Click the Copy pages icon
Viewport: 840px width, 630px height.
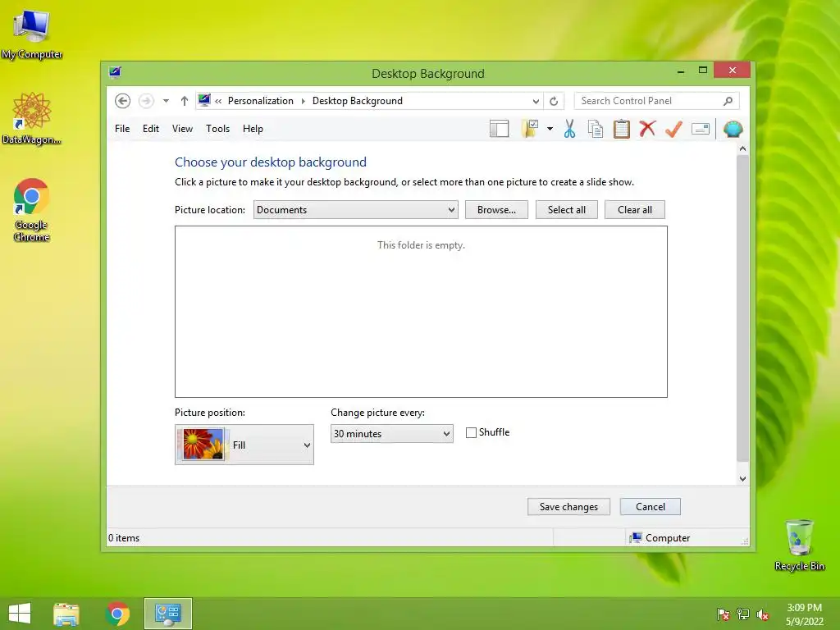[x=596, y=129]
